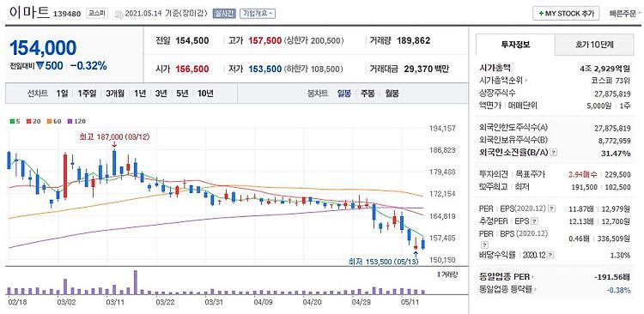Click the 거래대금 value 29,370 백만

click(x=426, y=69)
